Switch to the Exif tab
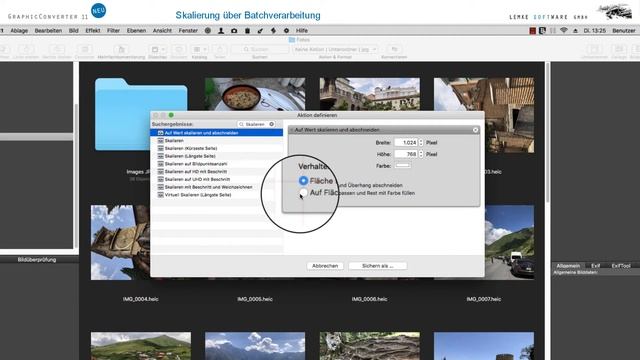Viewport: 640px width, 360px height. (596, 266)
